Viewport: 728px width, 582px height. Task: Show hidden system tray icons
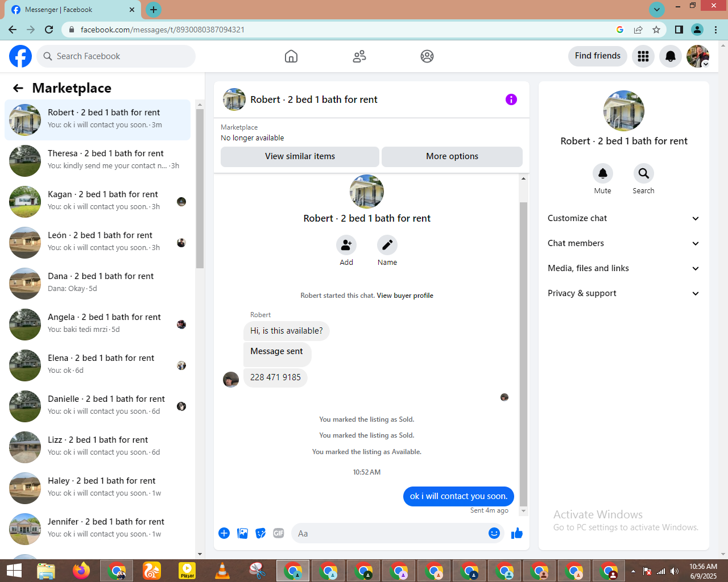point(633,571)
